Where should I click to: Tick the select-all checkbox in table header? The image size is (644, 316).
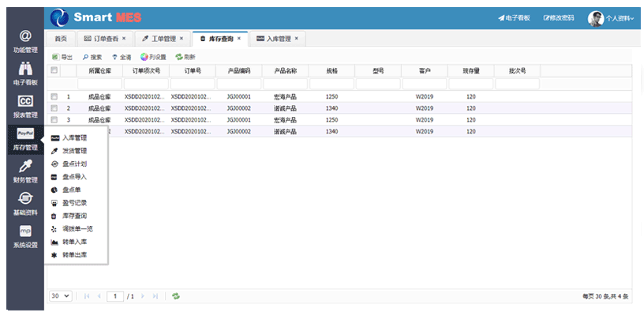pos(54,70)
